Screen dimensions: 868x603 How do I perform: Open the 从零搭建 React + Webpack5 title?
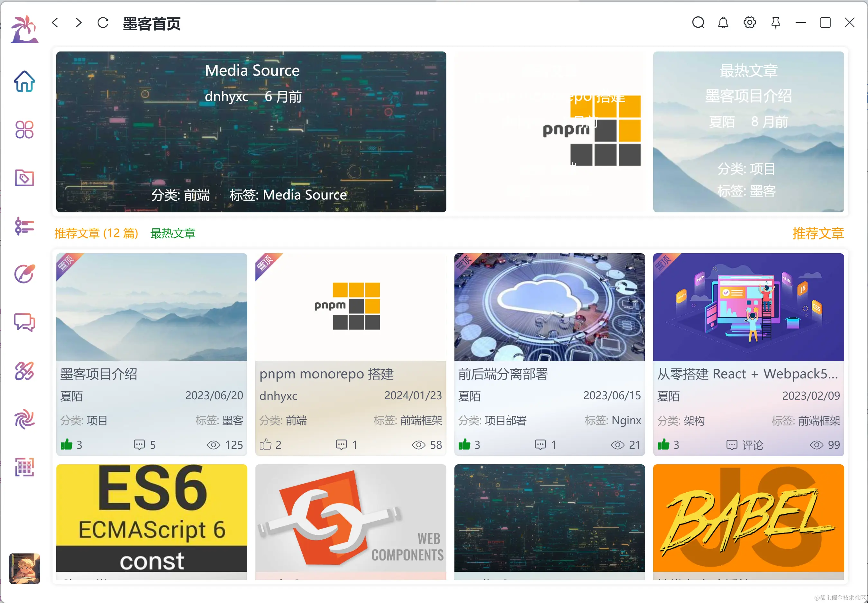tap(747, 374)
